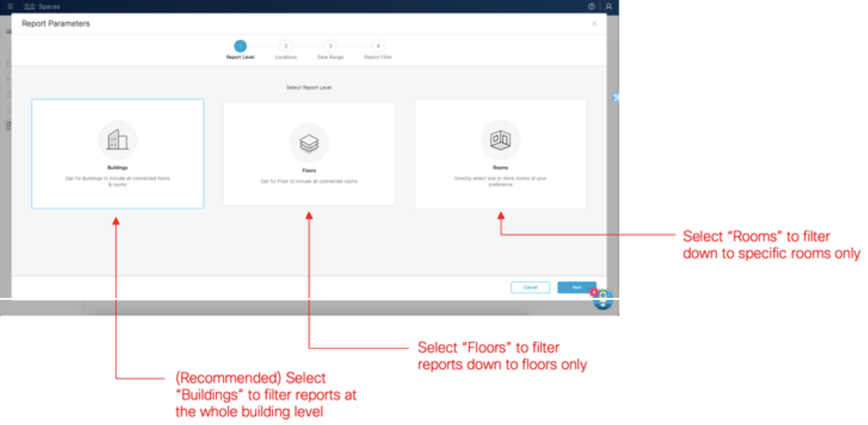Jump to step 4 Report Filter
Viewport: 868px width, 425px height.
378,46
